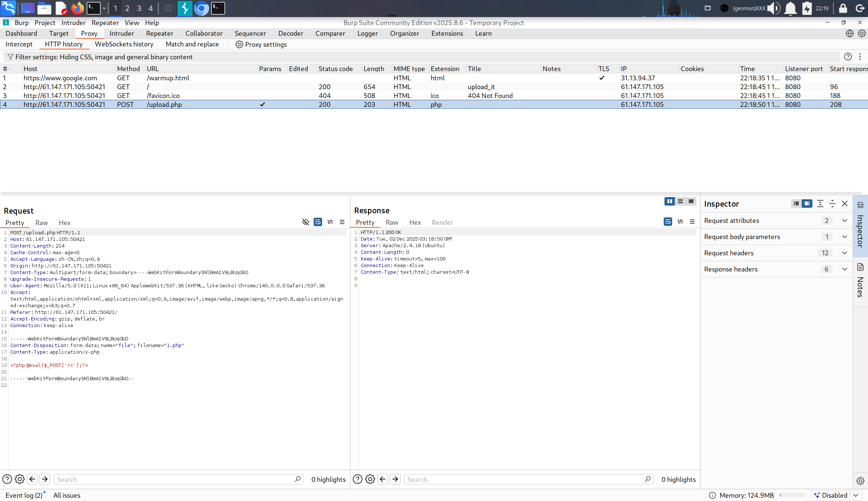Click response panel help question icon

(357, 479)
